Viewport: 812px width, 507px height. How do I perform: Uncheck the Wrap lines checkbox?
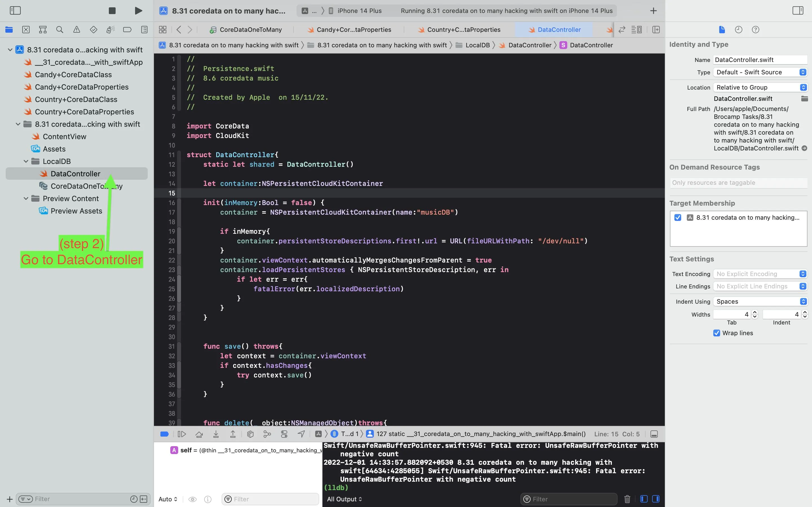click(x=716, y=333)
